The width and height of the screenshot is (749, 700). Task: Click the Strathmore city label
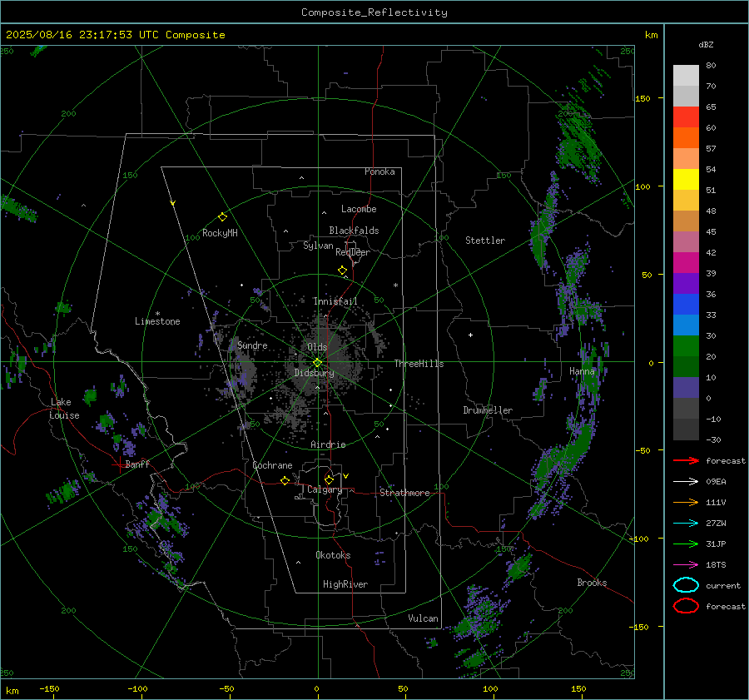pyautogui.click(x=404, y=493)
